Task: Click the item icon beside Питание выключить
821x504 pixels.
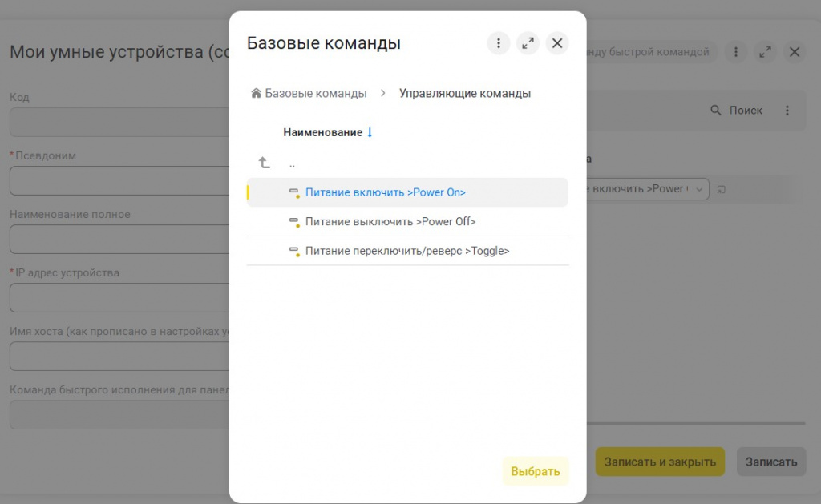Action: click(294, 222)
